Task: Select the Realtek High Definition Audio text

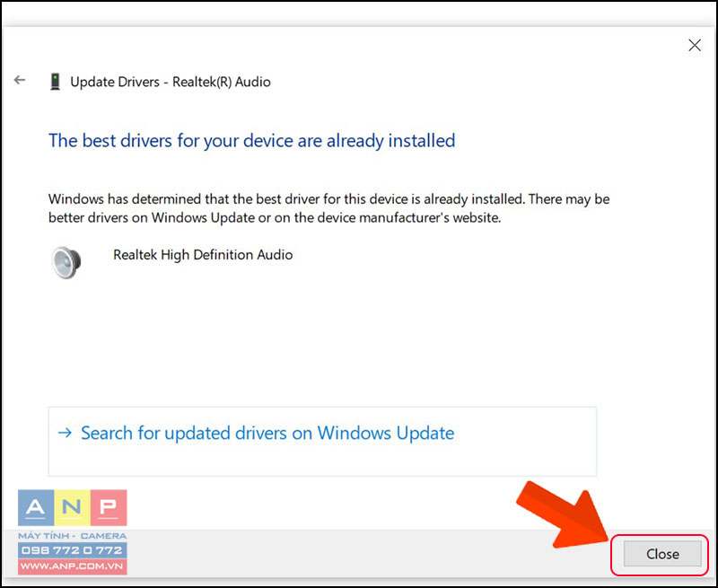Action: (203, 255)
